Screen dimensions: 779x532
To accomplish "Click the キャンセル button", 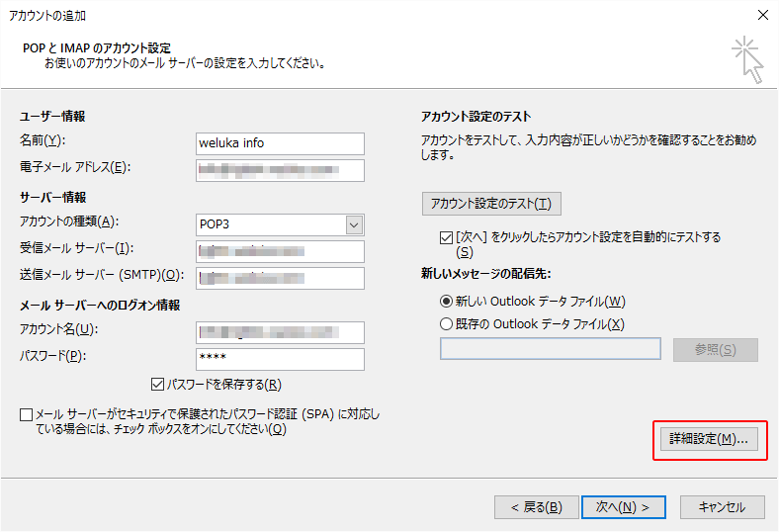I will coord(722,507).
